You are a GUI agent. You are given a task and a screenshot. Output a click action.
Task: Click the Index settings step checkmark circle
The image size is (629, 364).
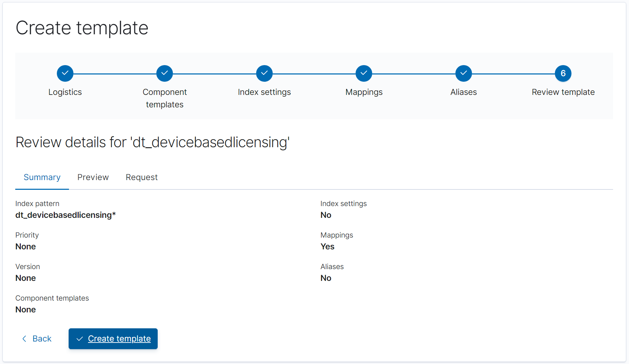click(x=264, y=73)
